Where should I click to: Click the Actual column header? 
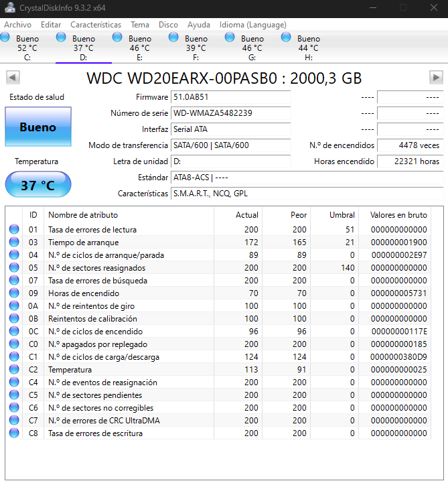(238, 215)
